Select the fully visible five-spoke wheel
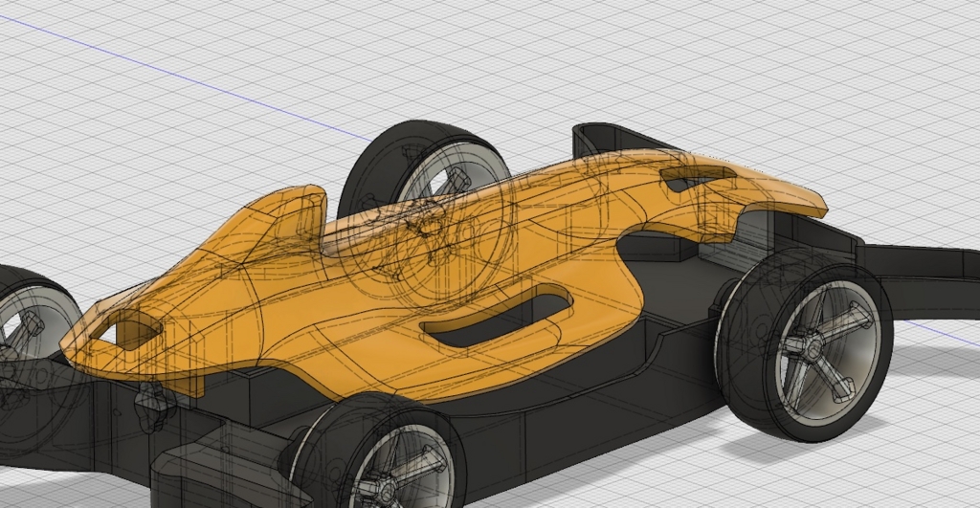 click(x=806, y=345)
